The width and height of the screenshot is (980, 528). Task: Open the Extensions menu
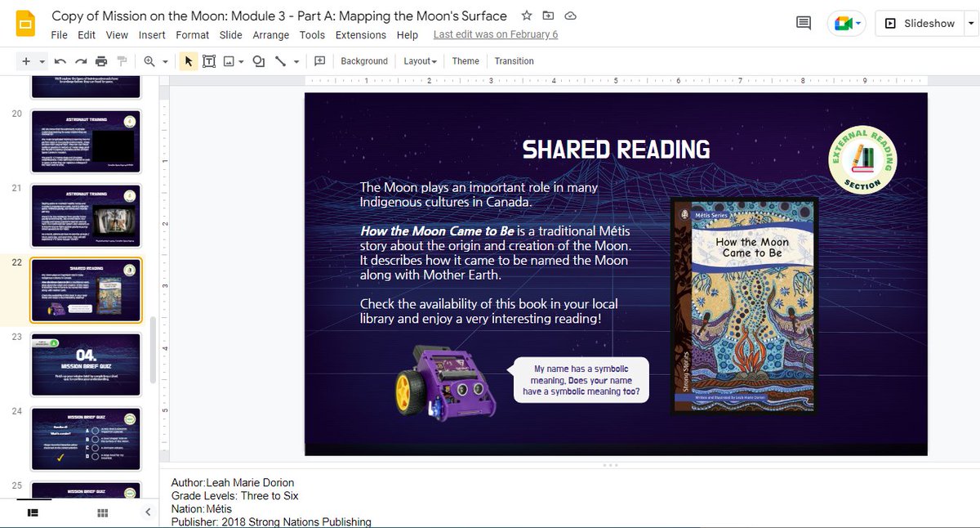pyautogui.click(x=360, y=35)
